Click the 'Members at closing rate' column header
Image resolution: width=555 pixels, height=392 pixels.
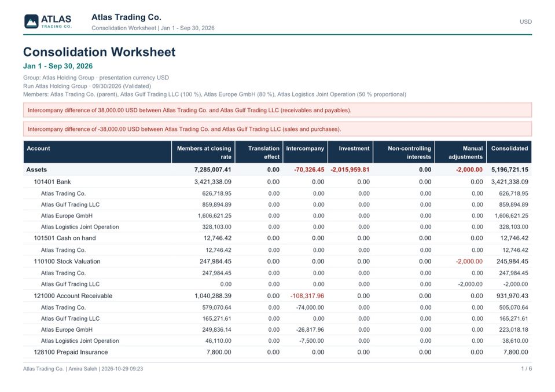[204, 152]
